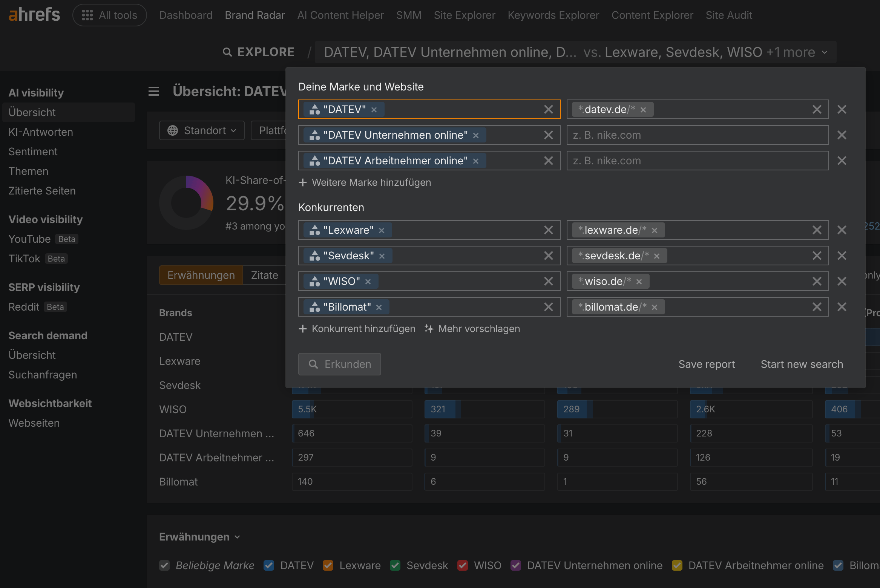Click the hamburger menu next to Übersicht
The image size is (880, 588).
153,91
